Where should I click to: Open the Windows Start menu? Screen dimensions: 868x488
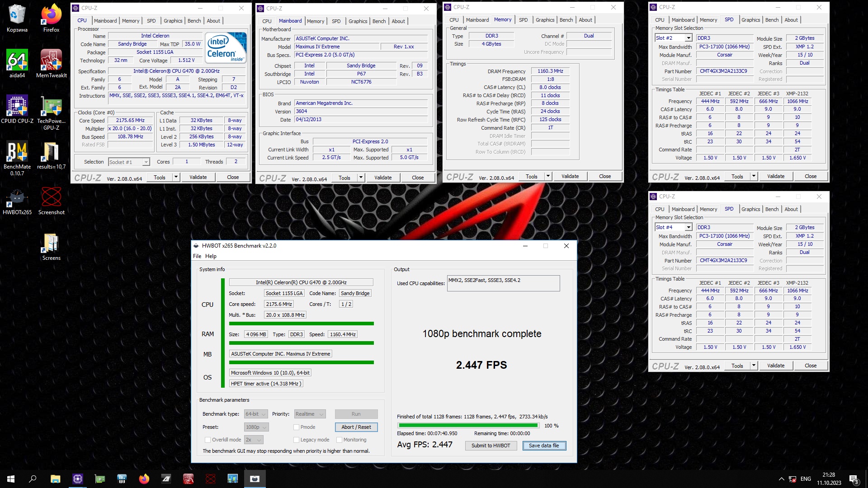pos(11,479)
